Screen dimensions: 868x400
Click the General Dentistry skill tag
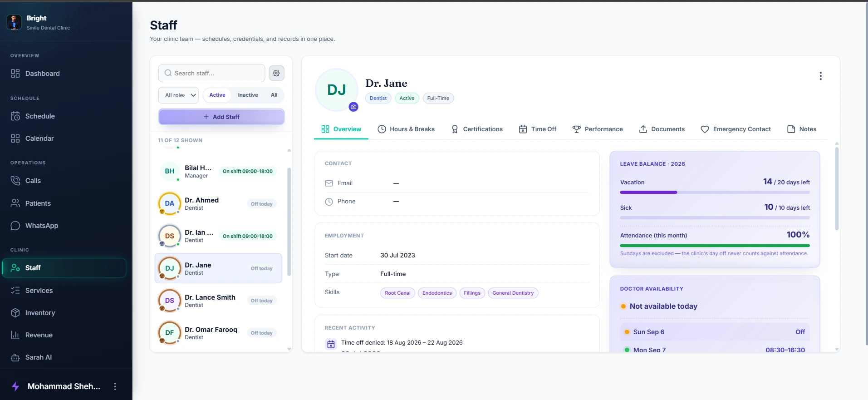click(513, 293)
